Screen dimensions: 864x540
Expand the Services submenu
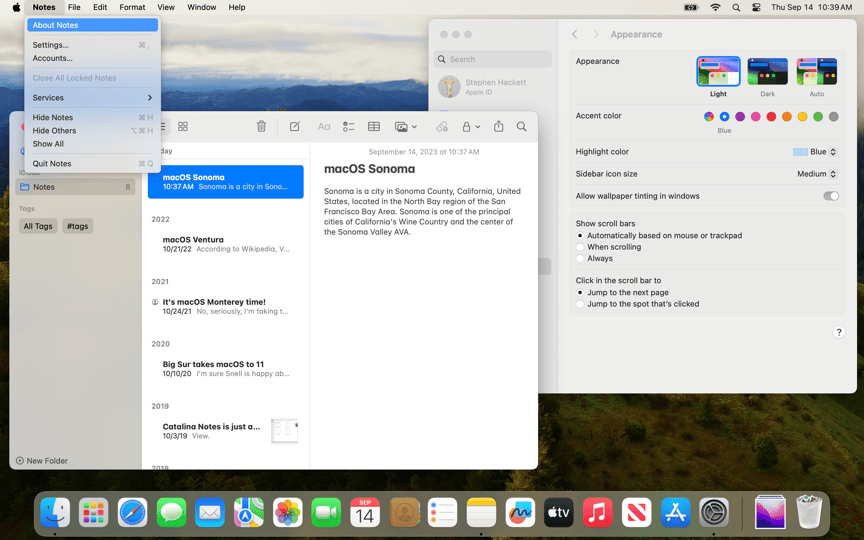(92, 98)
